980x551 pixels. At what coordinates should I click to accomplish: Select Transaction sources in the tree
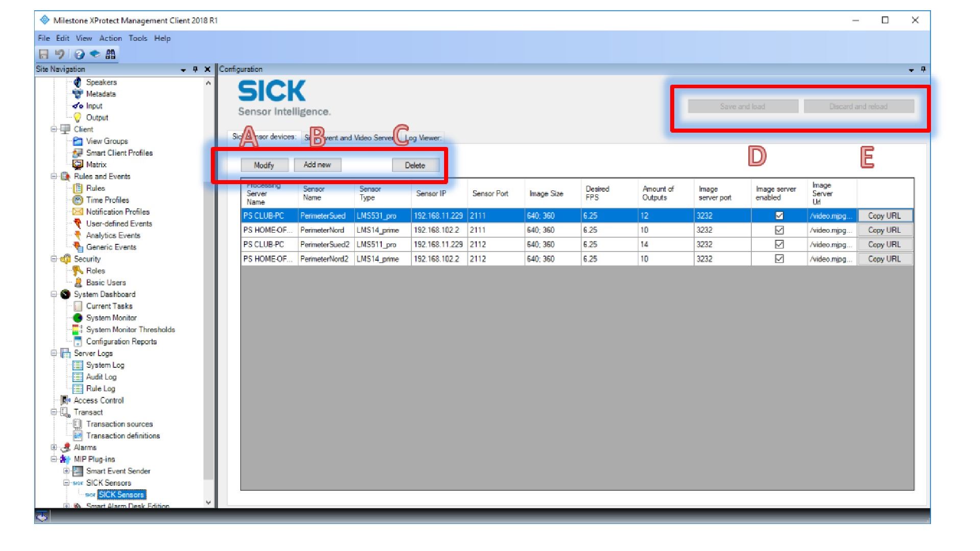click(x=119, y=424)
